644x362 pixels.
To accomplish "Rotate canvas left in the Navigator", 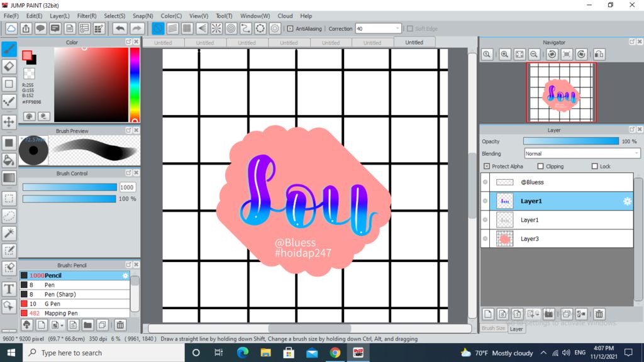I will 552,54.
